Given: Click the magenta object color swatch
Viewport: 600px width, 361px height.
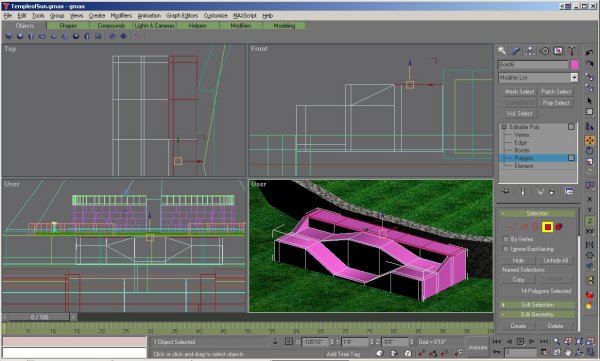Looking at the screenshot, I should point(574,65).
